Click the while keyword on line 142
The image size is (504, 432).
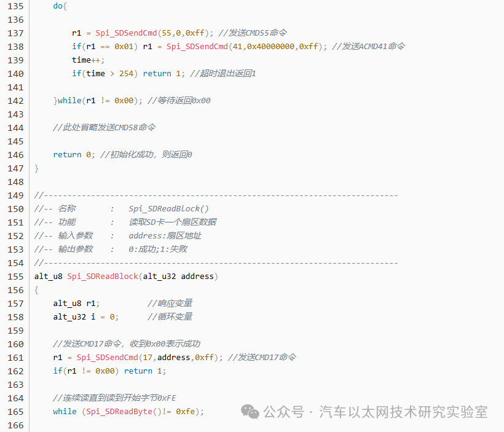click(69, 101)
